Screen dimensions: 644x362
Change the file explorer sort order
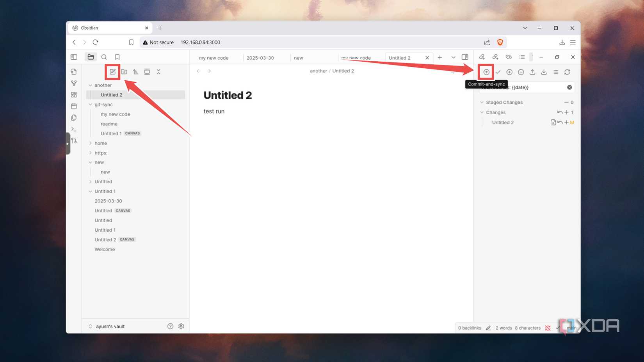pos(135,72)
